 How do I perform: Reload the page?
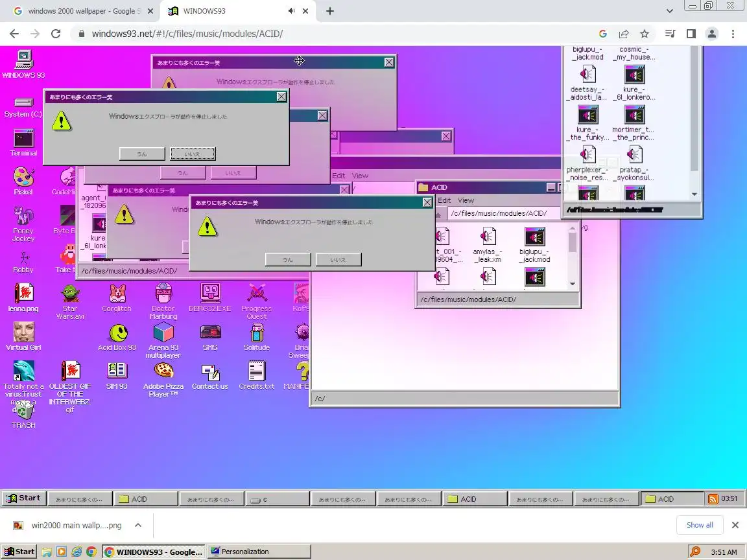click(x=56, y=34)
